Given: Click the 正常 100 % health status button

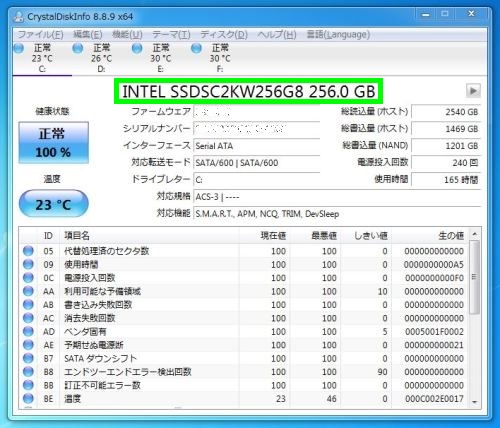Looking at the screenshot, I should (53, 143).
